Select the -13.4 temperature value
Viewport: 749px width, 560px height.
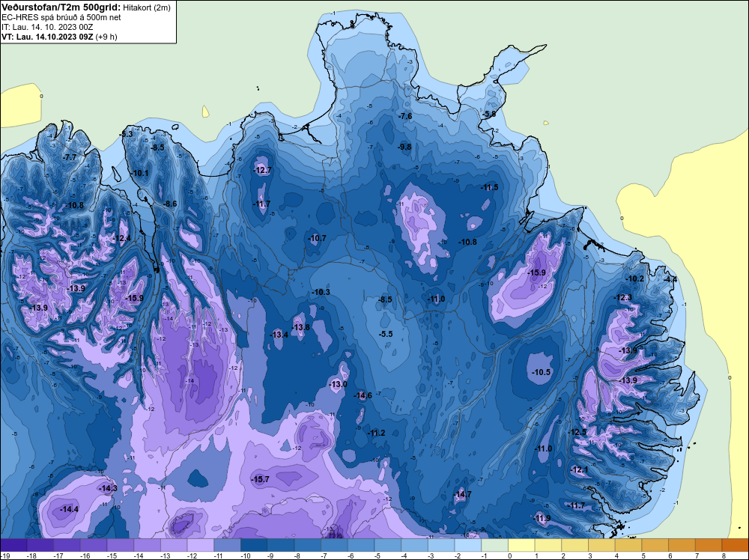279,335
